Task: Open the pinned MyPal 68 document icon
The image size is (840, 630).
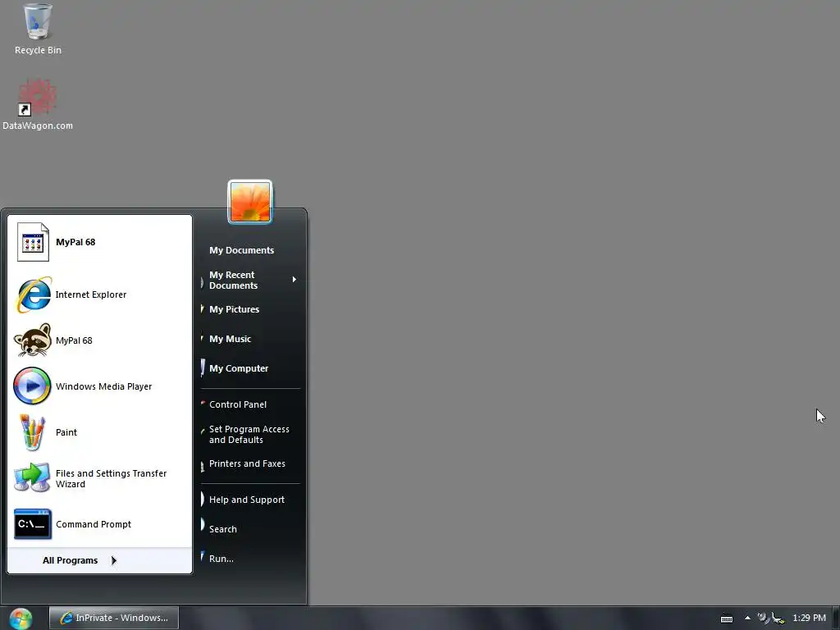Action: (33, 242)
